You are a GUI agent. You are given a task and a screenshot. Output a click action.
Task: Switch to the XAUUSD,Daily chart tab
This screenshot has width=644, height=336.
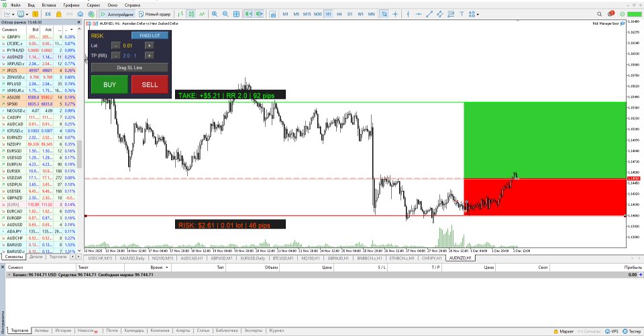click(132, 258)
